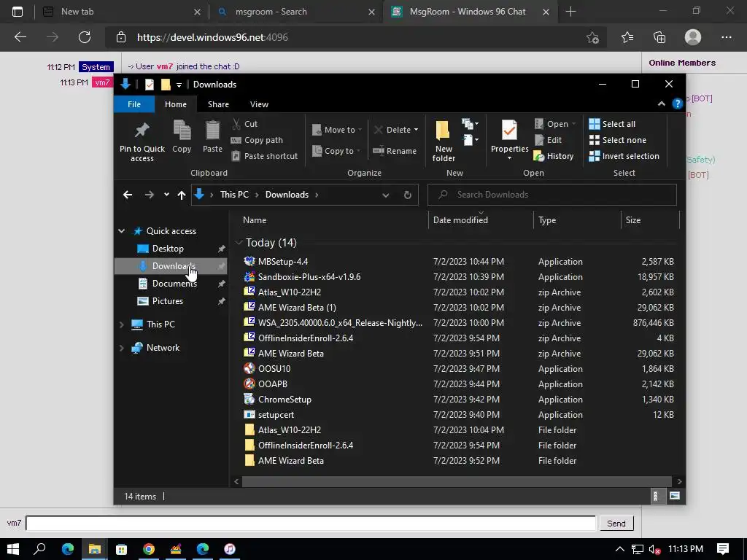Collapse the Quick access tree node
Image resolution: width=747 pixels, height=560 pixels.
click(x=122, y=231)
